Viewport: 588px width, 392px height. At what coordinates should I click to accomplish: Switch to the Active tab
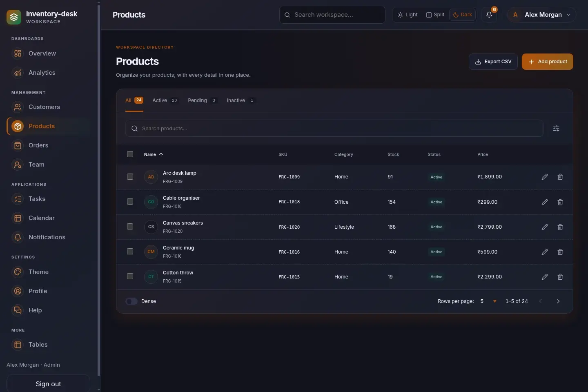click(165, 100)
